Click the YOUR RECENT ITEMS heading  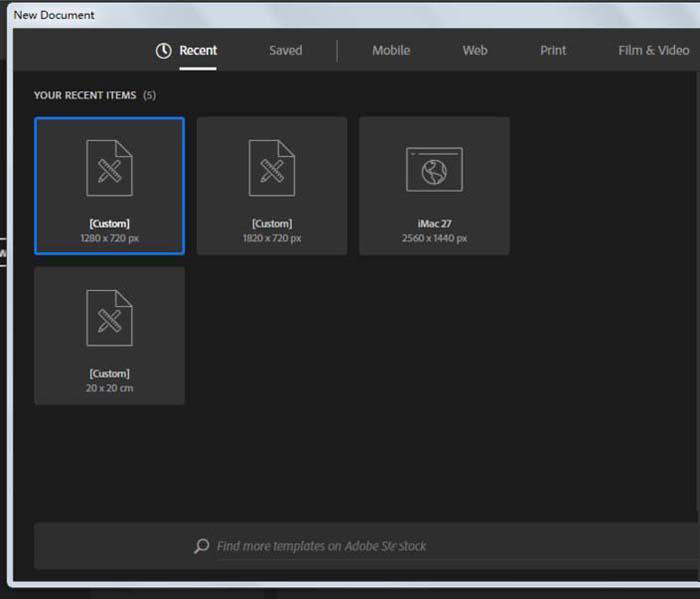click(85, 96)
